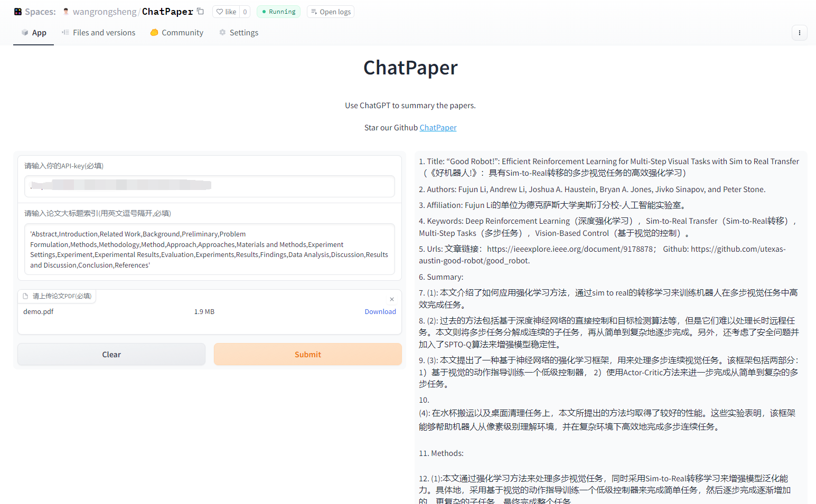Open logs icon button
Image resolution: width=816 pixels, height=504 pixels.
(330, 12)
